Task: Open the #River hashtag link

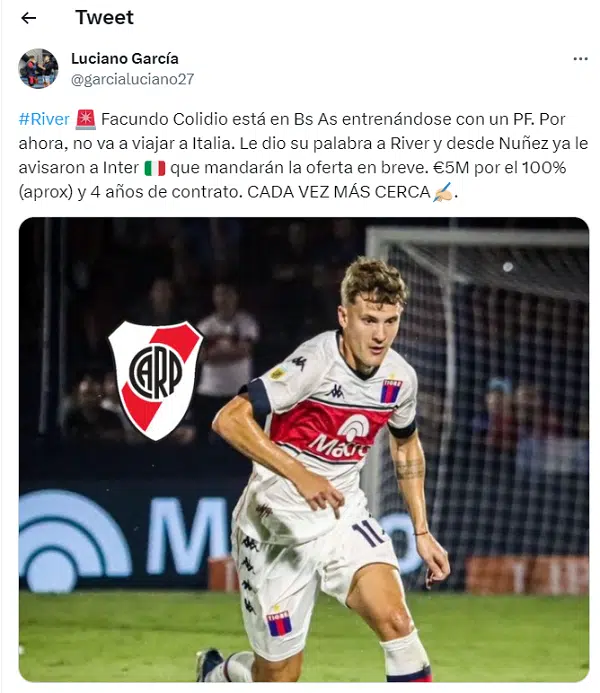Action: pyautogui.click(x=44, y=119)
